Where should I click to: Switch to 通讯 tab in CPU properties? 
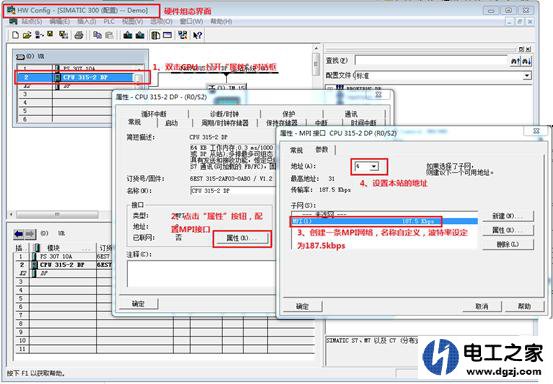coord(351,114)
